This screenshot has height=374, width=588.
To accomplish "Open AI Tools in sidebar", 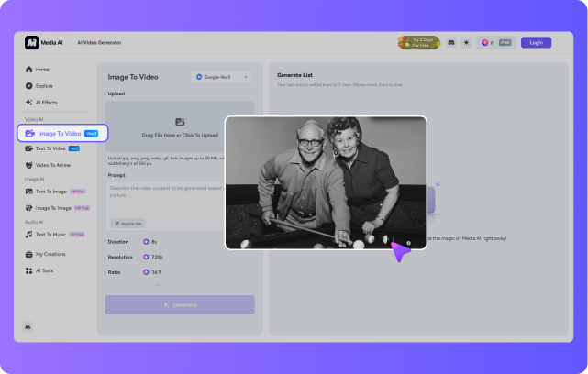I will click(39, 270).
